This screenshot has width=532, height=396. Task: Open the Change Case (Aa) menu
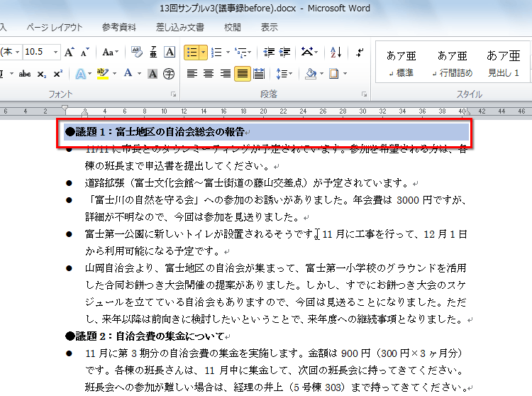click(x=110, y=53)
